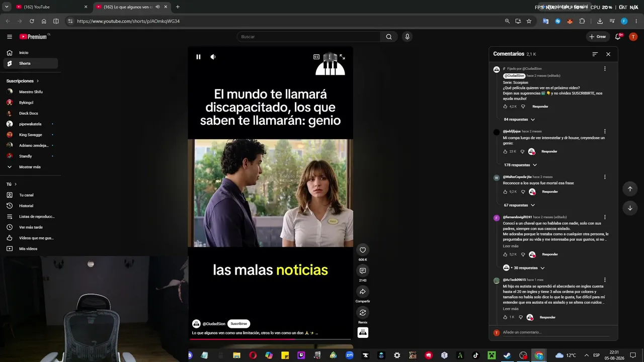Bookmark this page with the star icon

(529, 21)
